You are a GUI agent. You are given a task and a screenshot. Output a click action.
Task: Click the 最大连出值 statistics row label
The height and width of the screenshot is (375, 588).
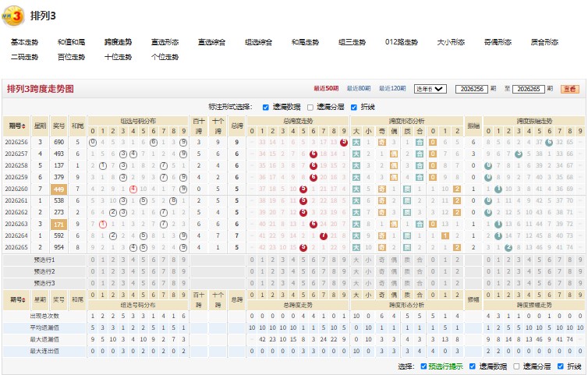(x=44, y=352)
